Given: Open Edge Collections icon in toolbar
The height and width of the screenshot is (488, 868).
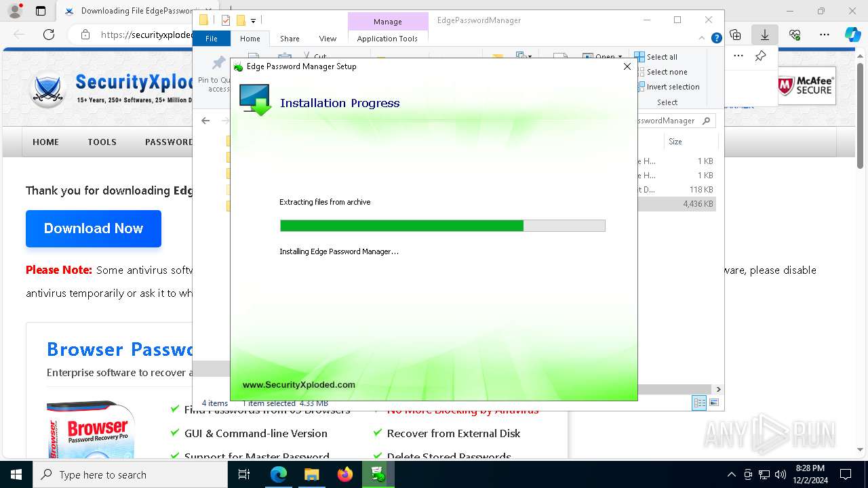Looking at the screenshot, I should (735, 35).
